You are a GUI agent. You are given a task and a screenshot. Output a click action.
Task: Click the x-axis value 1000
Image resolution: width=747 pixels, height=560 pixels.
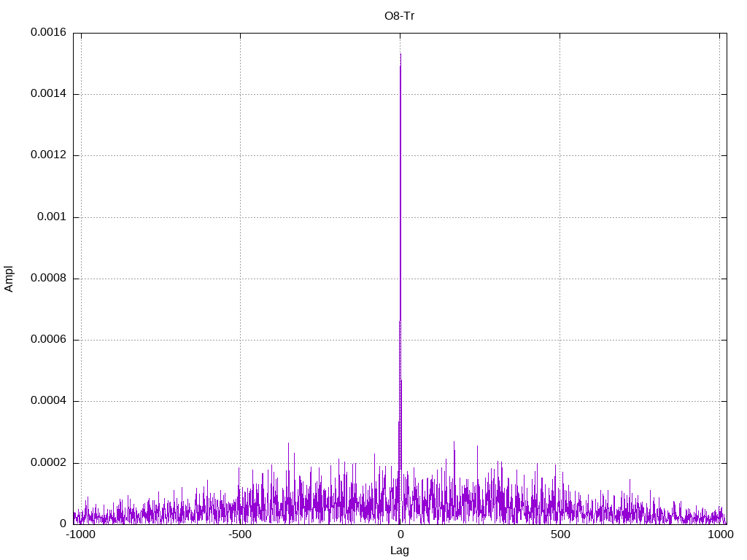click(x=720, y=534)
